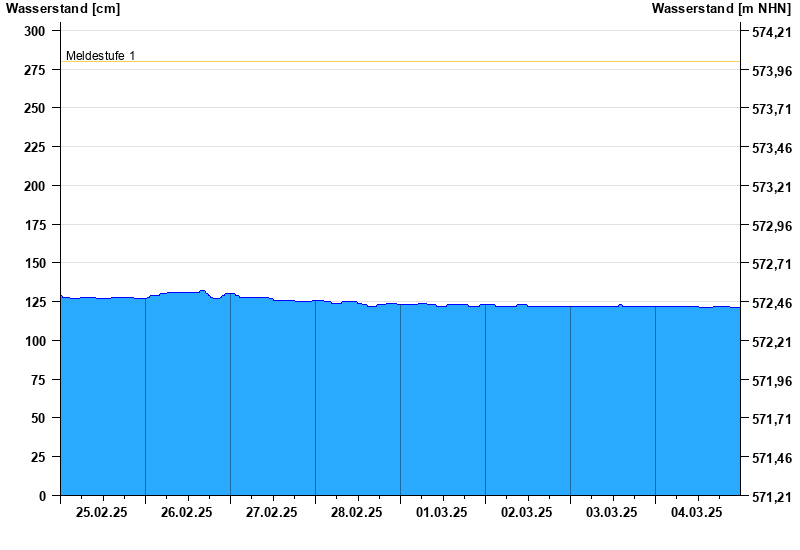Click the 574,21 value on right axis
This screenshot has height=550, width=800.
tap(772, 32)
